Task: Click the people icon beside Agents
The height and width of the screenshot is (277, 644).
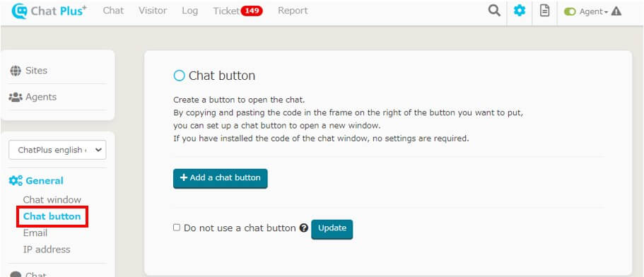Action: [16, 98]
